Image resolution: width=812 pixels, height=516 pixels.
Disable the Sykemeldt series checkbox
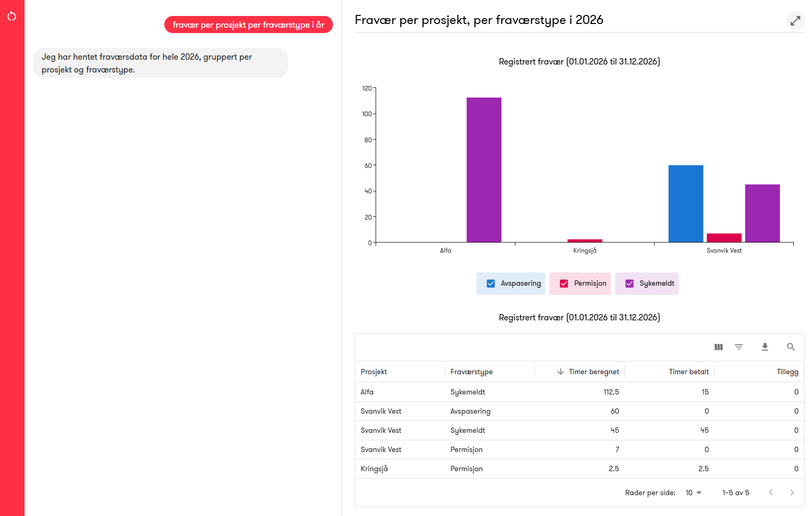(x=630, y=284)
